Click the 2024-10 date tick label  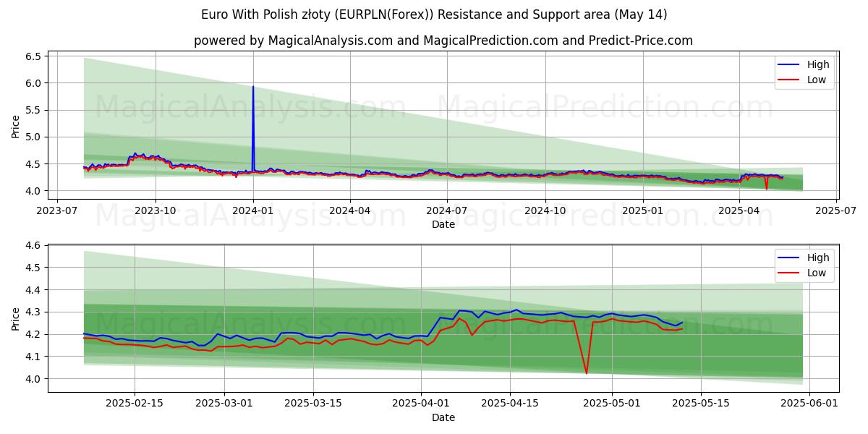coord(545,210)
